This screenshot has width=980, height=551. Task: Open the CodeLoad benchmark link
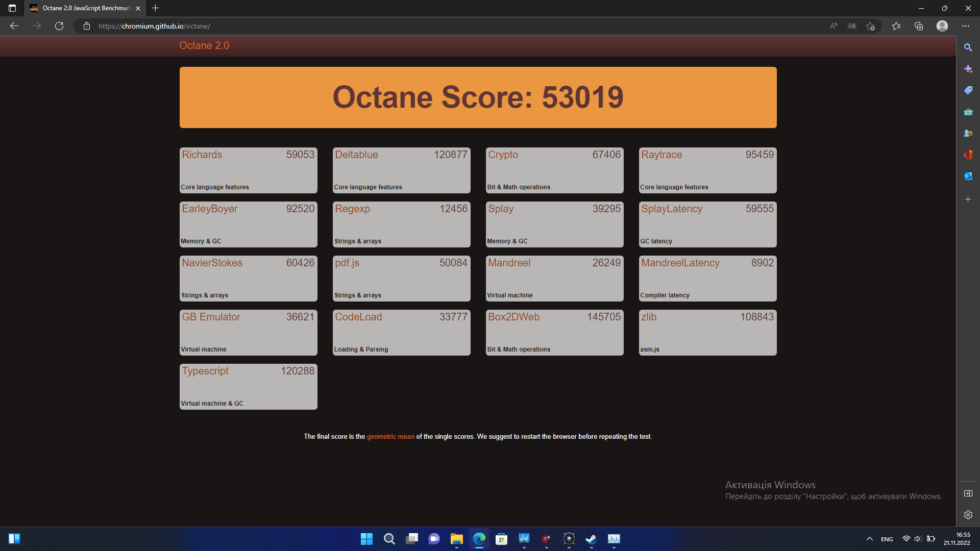[x=358, y=317]
